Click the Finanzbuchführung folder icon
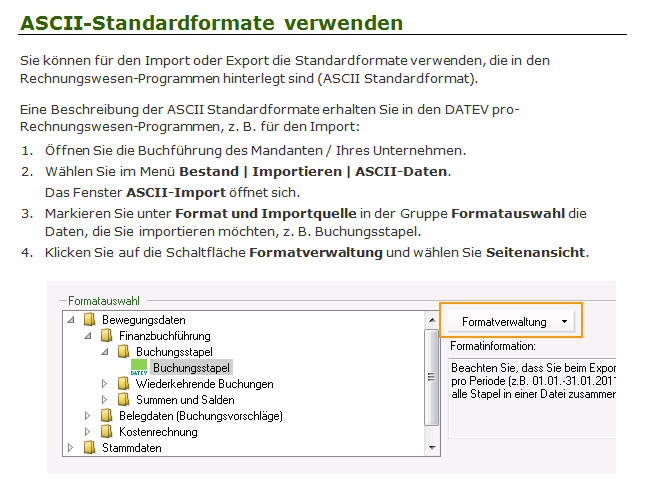672x504 pixels. click(x=107, y=336)
